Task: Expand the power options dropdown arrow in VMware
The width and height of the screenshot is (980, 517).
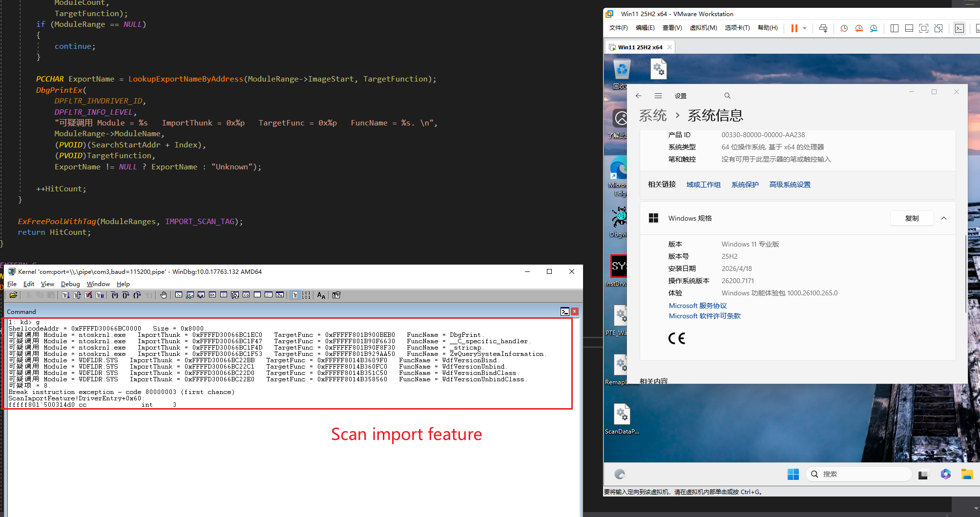Action: tap(805, 28)
